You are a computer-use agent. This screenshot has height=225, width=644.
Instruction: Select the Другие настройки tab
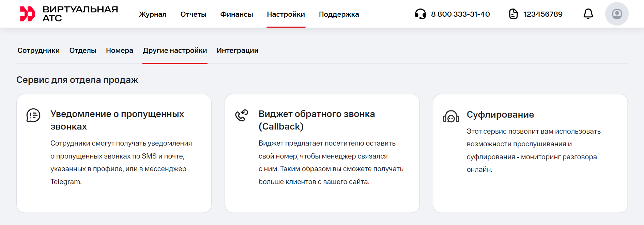(175, 50)
